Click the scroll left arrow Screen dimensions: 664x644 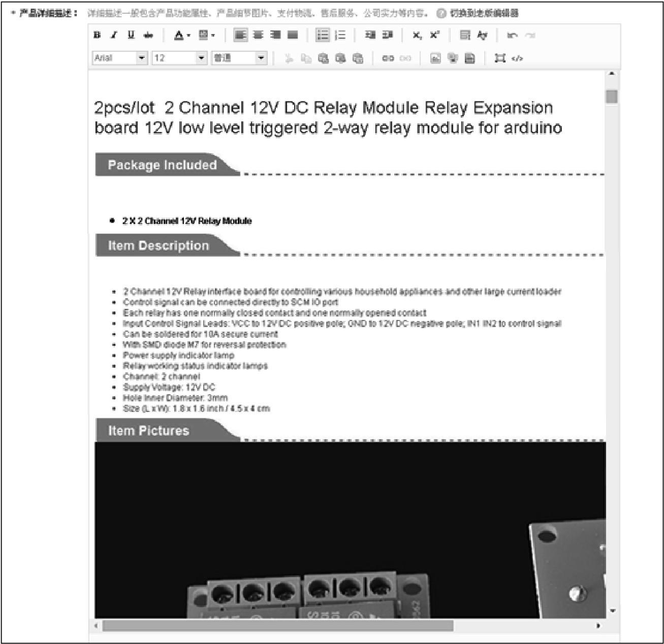coord(97,626)
